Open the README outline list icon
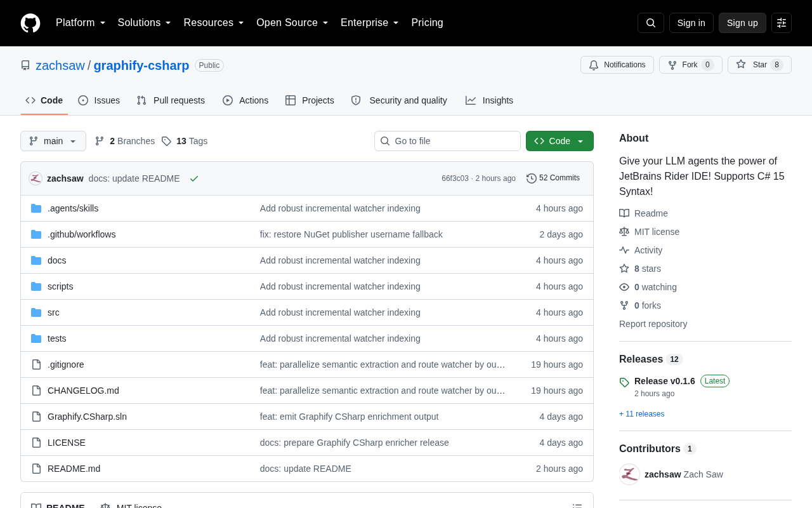This screenshot has width=812, height=508. click(577, 507)
